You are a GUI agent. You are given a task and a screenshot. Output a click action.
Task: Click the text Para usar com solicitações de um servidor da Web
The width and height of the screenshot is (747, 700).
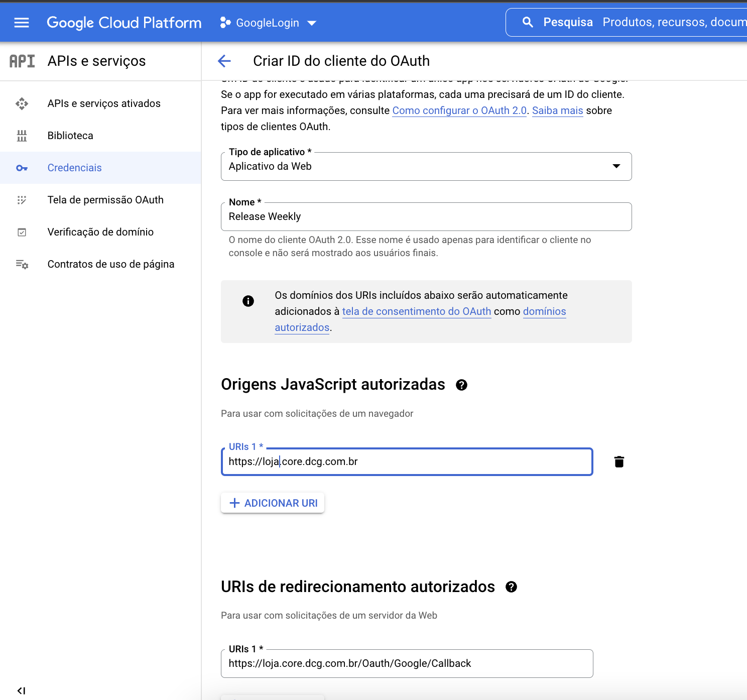pos(329,615)
